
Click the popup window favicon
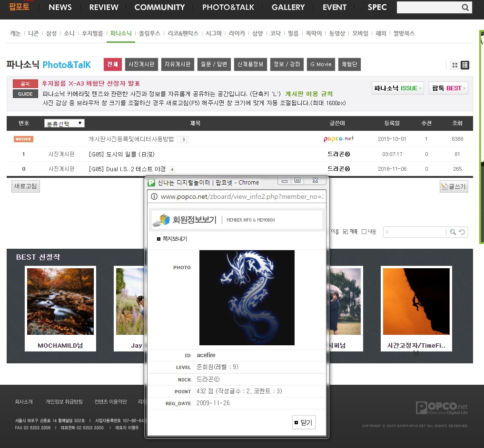(x=151, y=182)
